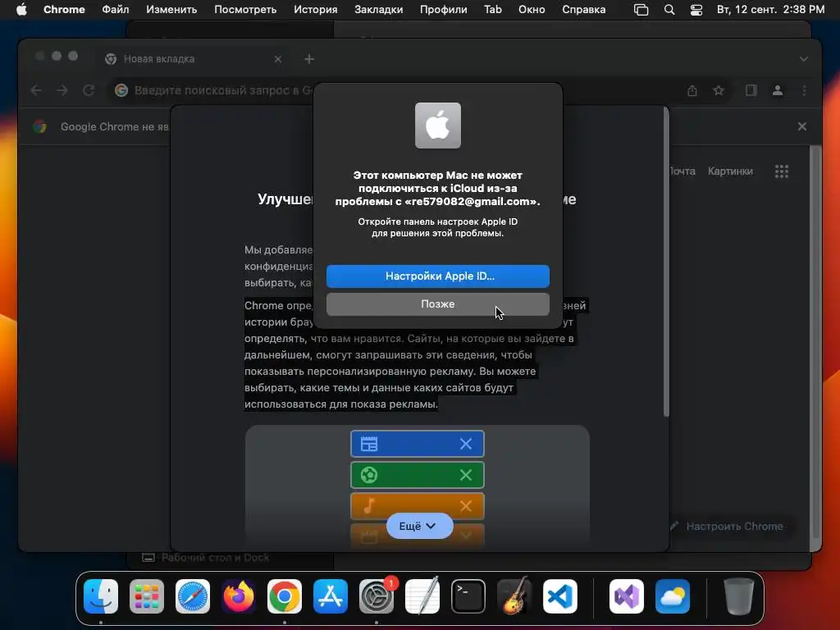The width and height of the screenshot is (840, 630).
Task: Open Visual Studio Code from Dock
Action: point(559,596)
